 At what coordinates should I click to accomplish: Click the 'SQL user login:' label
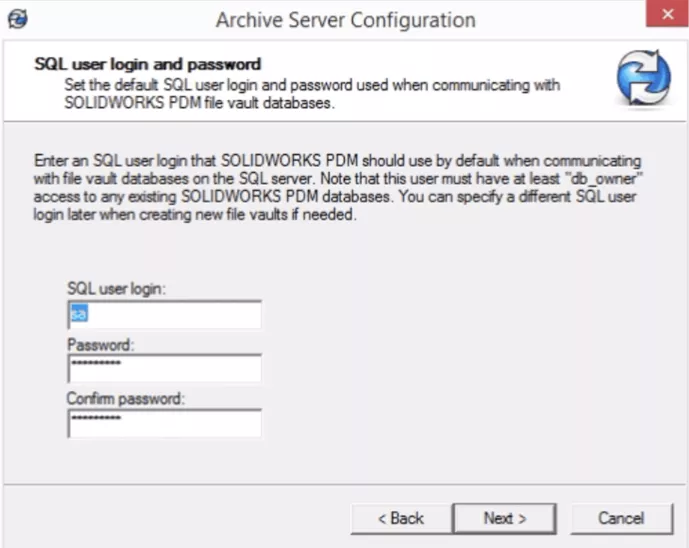pyautogui.click(x=116, y=289)
